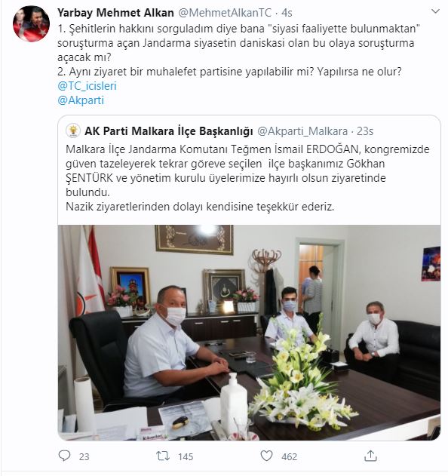
Task: Retweet this post using the retweet icon
Action: tap(163, 456)
